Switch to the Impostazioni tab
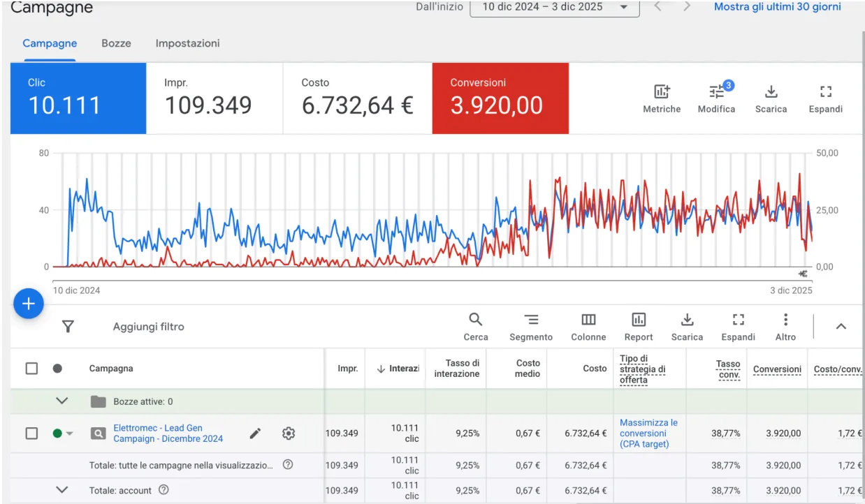 pyautogui.click(x=187, y=43)
